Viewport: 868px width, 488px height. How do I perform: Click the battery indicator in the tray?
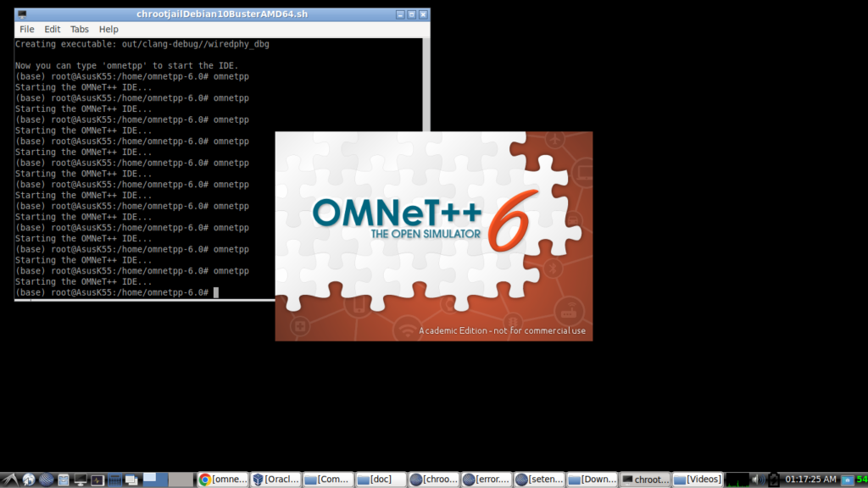tap(774, 479)
